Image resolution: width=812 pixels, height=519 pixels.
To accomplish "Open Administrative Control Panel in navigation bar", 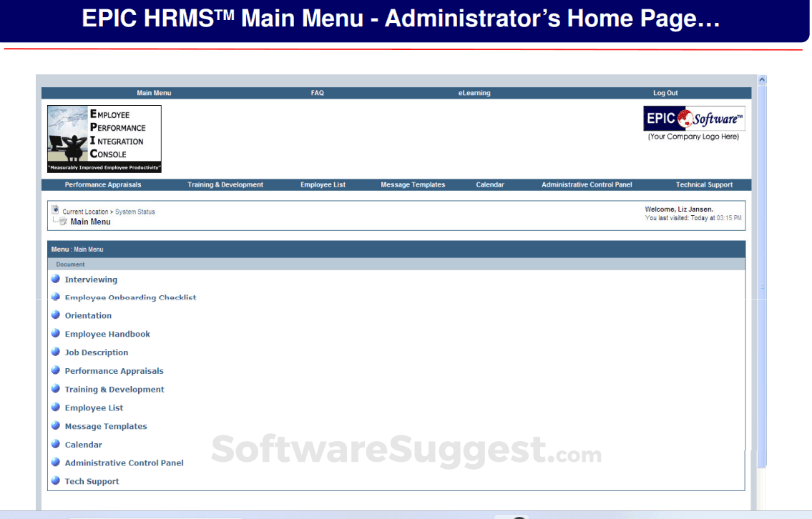I will pos(587,184).
